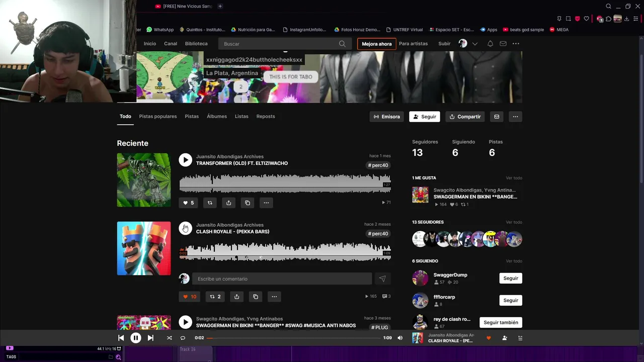Mute the player volume icon

pyautogui.click(x=400, y=338)
